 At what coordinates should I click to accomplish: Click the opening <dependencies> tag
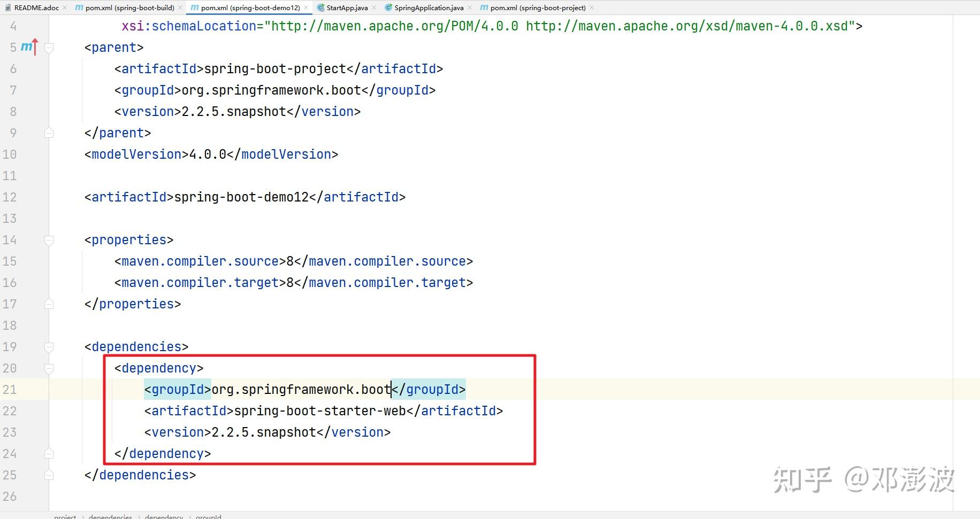click(136, 347)
